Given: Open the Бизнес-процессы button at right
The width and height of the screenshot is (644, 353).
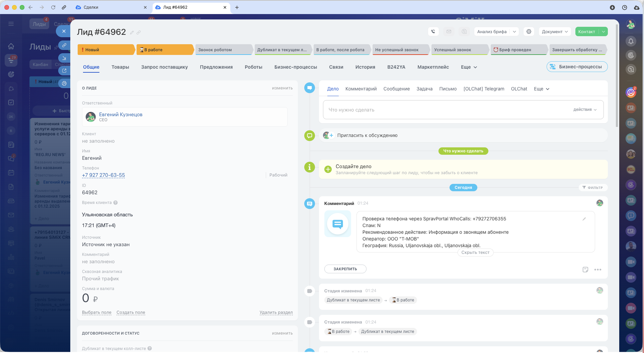Looking at the screenshot, I should (x=577, y=67).
